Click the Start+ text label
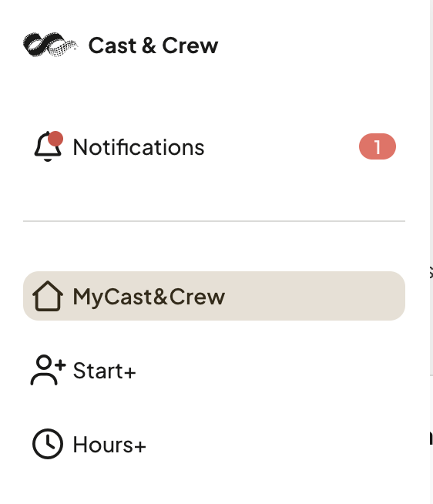Screen dimensions: 433x504 (x=105, y=371)
